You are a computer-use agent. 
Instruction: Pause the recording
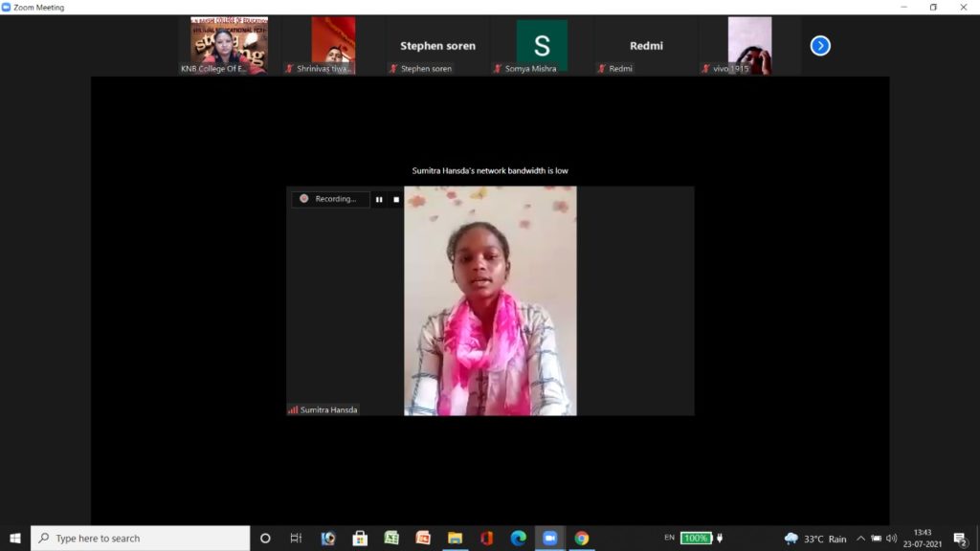click(x=379, y=199)
